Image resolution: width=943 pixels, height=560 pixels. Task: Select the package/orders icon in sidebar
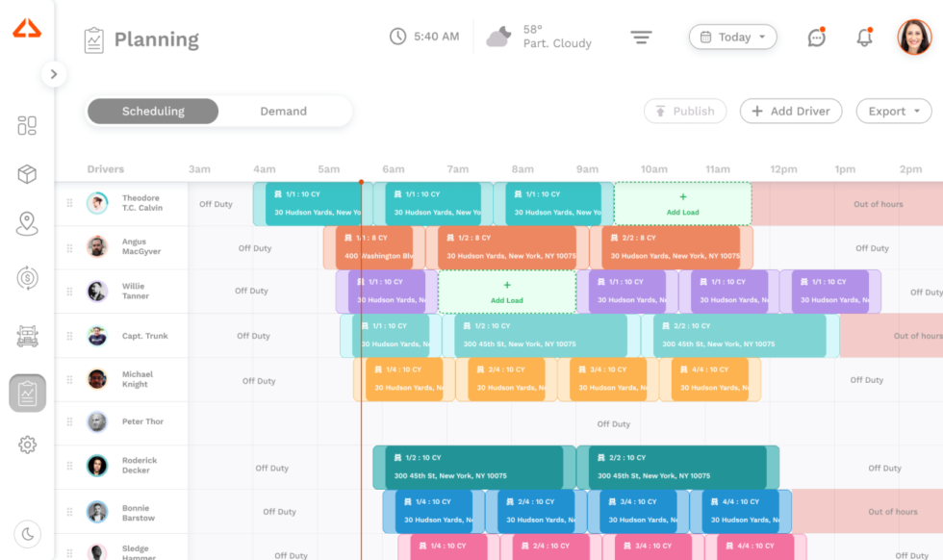click(27, 174)
